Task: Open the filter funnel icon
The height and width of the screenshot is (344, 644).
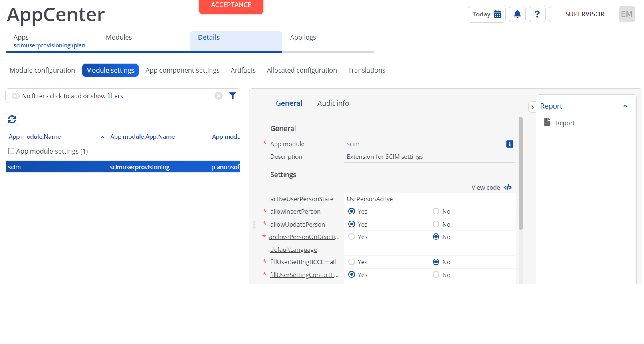Action: point(232,95)
